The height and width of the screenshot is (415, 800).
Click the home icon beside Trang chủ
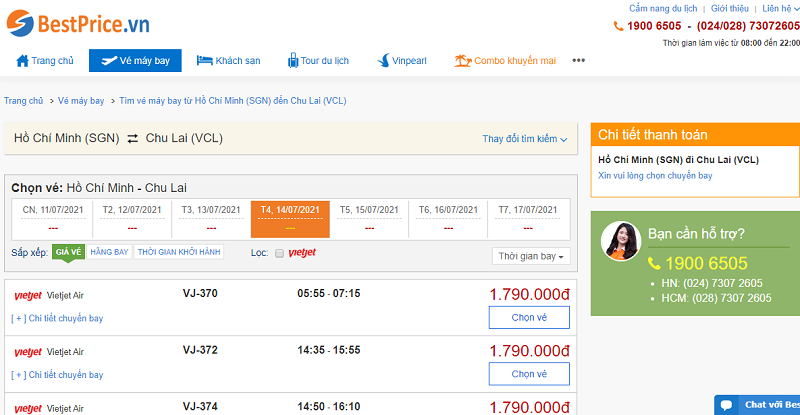pyautogui.click(x=22, y=61)
